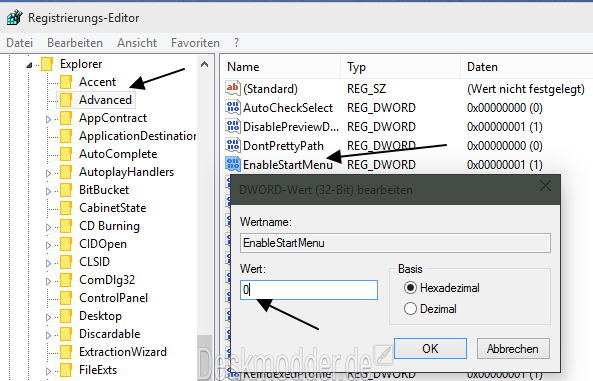The height and width of the screenshot is (381, 593).
Task: Select the Desktop folder icon
Action: 66,316
